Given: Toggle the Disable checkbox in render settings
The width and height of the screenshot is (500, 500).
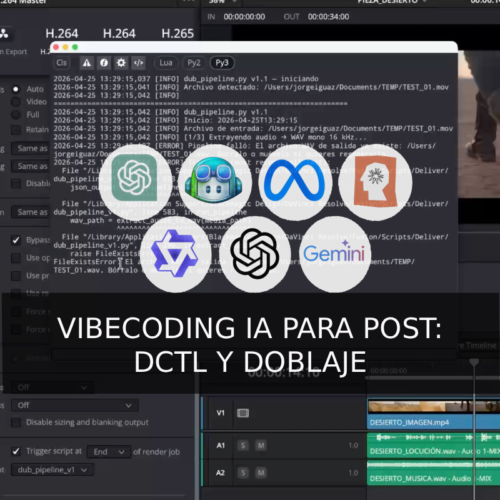Looking at the screenshot, I should tap(16, 183).
